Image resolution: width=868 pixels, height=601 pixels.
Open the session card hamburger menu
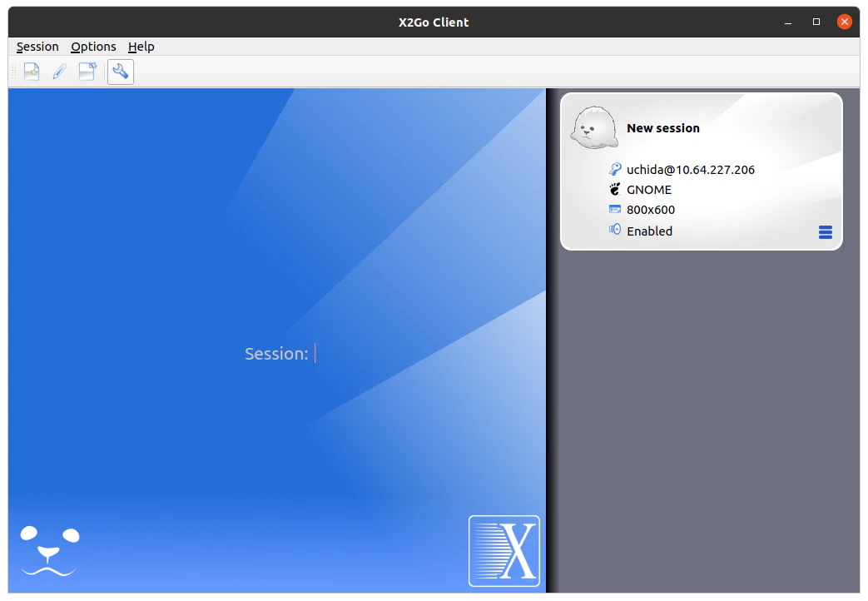(825, 232)
